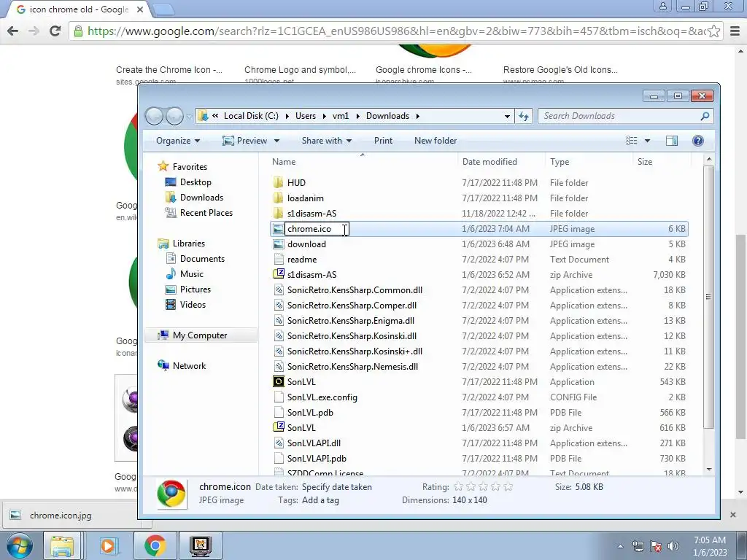Select the SonLVL.pdb file
747x560 pixels.
pyautogui.click(x=310, y=413)
